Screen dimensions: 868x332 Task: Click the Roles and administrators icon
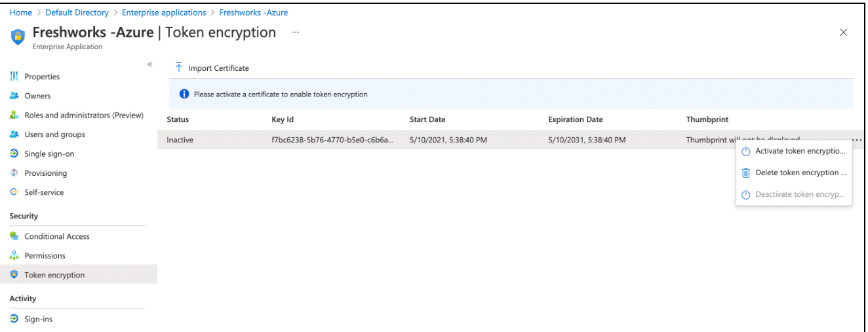click(x=14, y=115)
